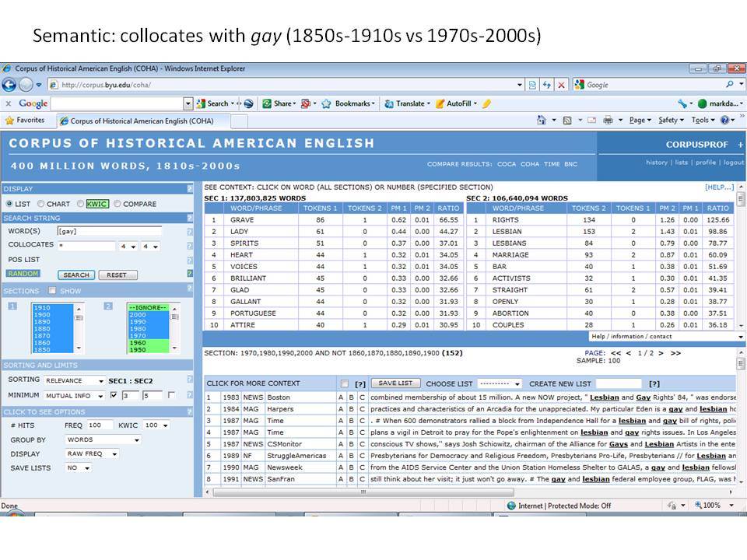Select the COHA browser tab
This screenshot has height=560, width=747.
[x=143, y=121]
